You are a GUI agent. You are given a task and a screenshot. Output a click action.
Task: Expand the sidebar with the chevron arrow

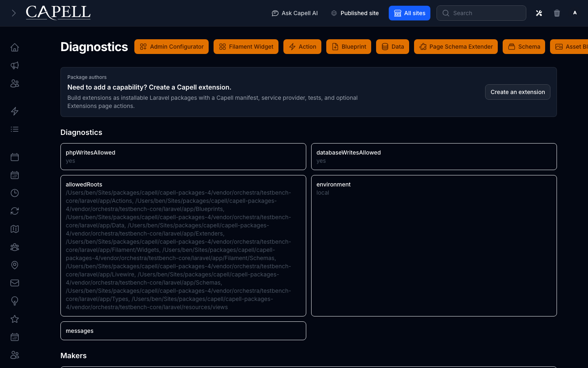coord(13,13)
